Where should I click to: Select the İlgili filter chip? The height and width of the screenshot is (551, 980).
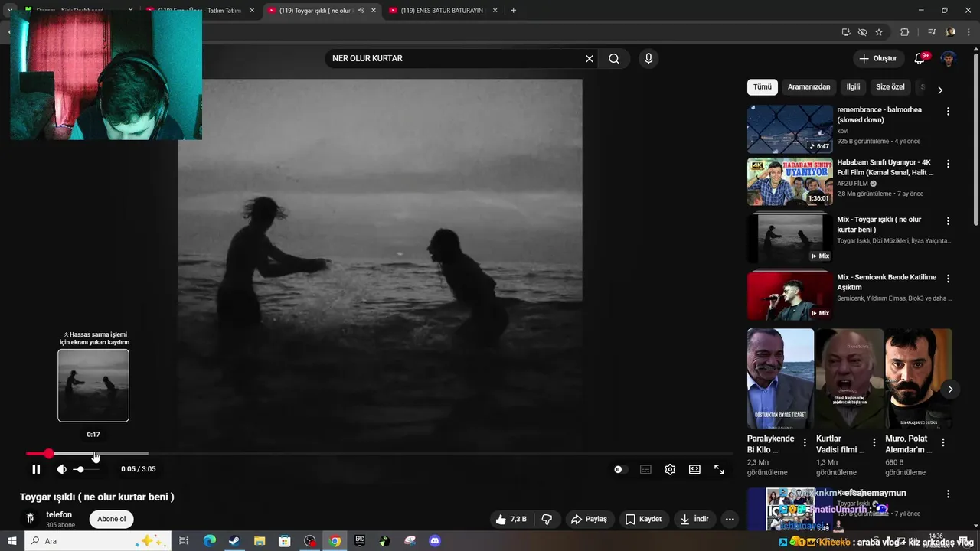point(853,87)
